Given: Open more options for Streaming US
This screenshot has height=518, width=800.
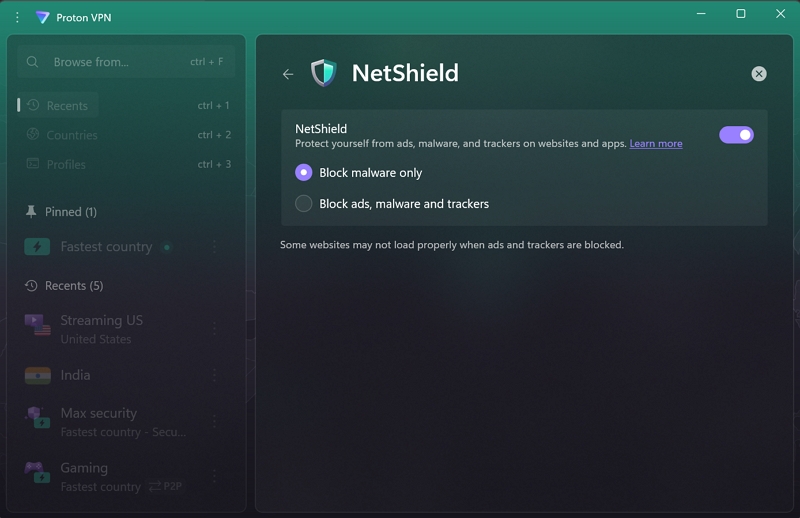Looking at the screenshot, I should 214,327.
